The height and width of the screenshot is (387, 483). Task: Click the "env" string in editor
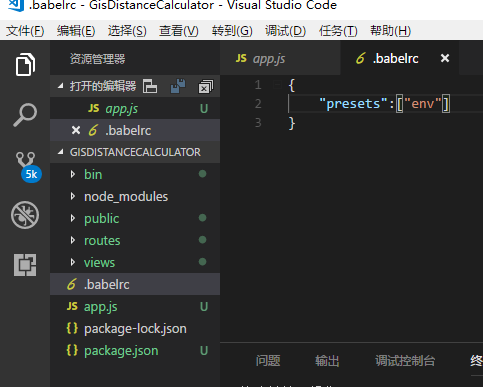[423, 104]
